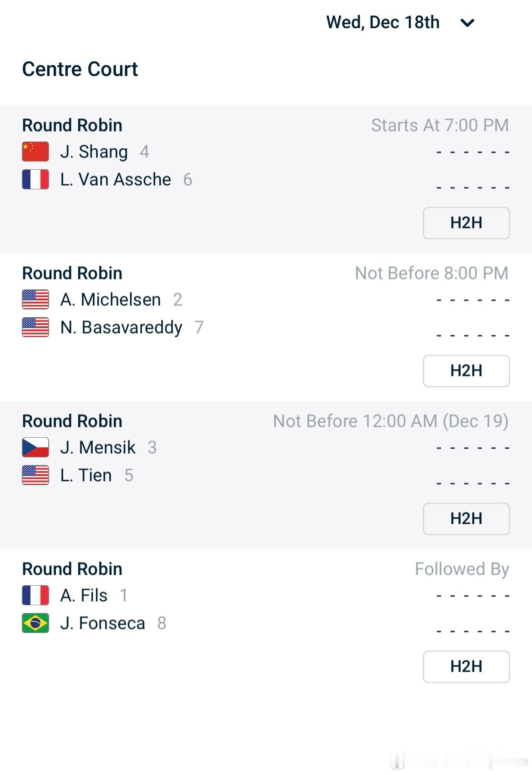This screenshot has height=775, width=532.
Task: Open H2H for Mensik vs Tien
Action: [466, 519]
